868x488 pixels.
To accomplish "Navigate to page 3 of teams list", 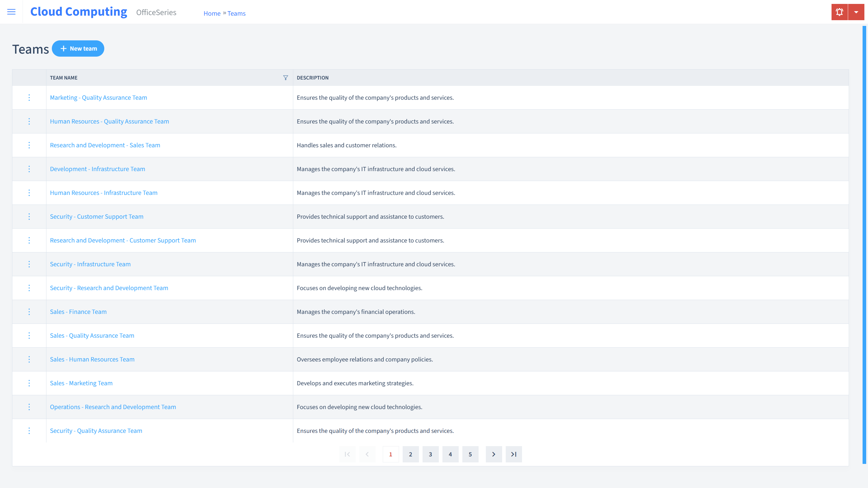I will 430,454.
